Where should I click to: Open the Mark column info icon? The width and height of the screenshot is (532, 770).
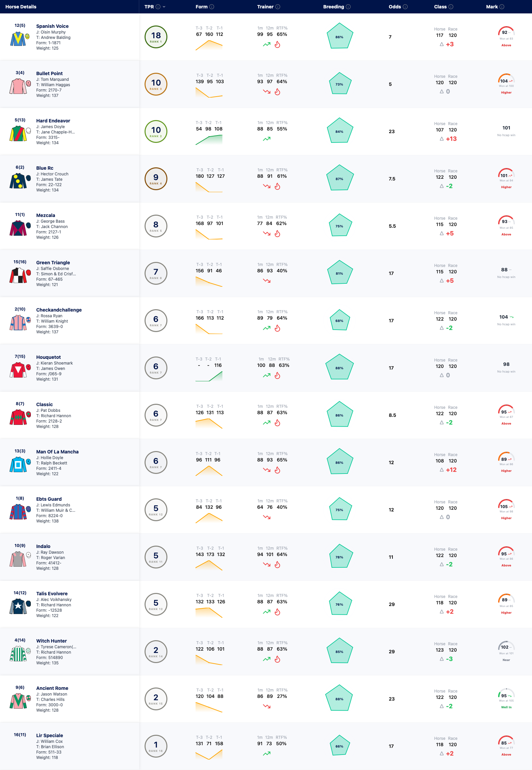pos(502,7)
